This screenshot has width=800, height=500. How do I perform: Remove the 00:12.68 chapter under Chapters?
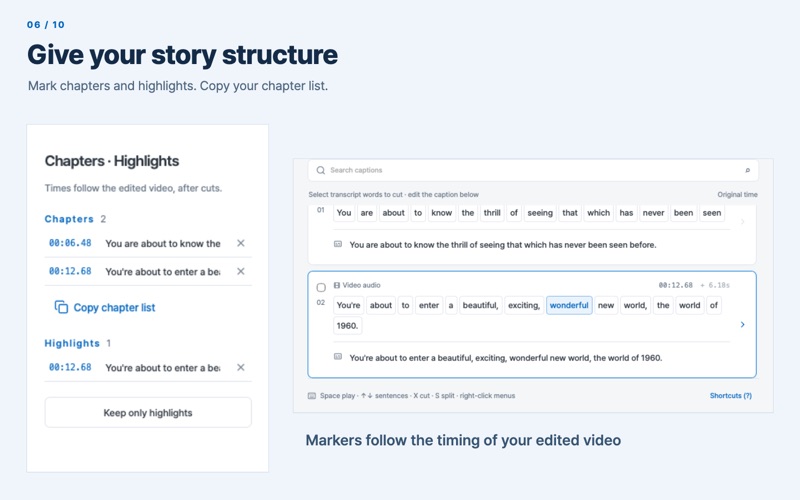(x=241, y=271)
